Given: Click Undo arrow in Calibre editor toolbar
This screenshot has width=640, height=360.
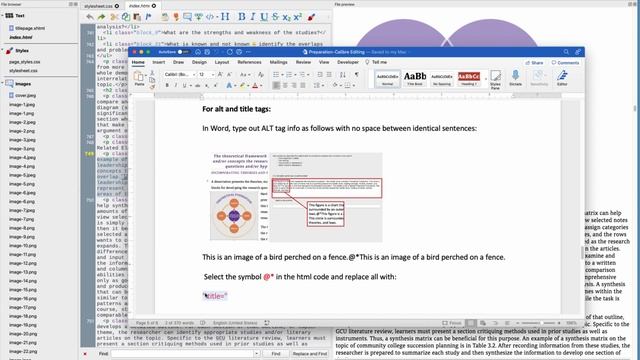Looking at the screenshot, I should (90, 17).
